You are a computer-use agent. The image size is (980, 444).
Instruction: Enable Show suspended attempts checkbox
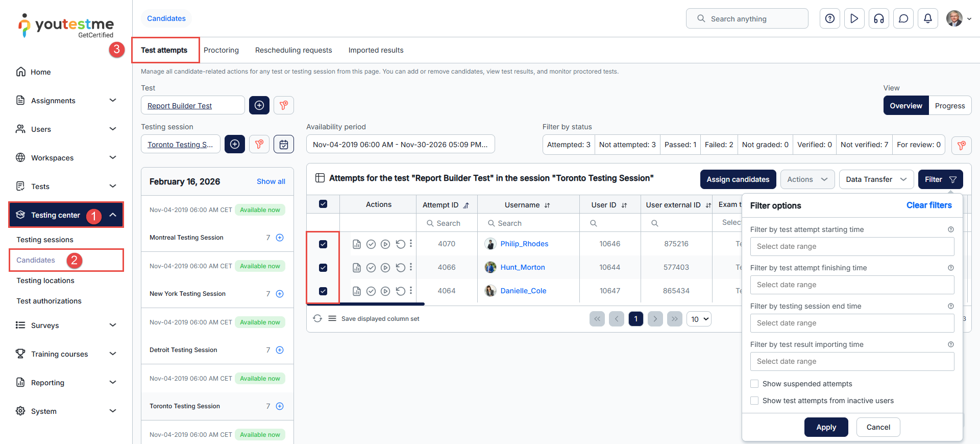coord(754,384)
